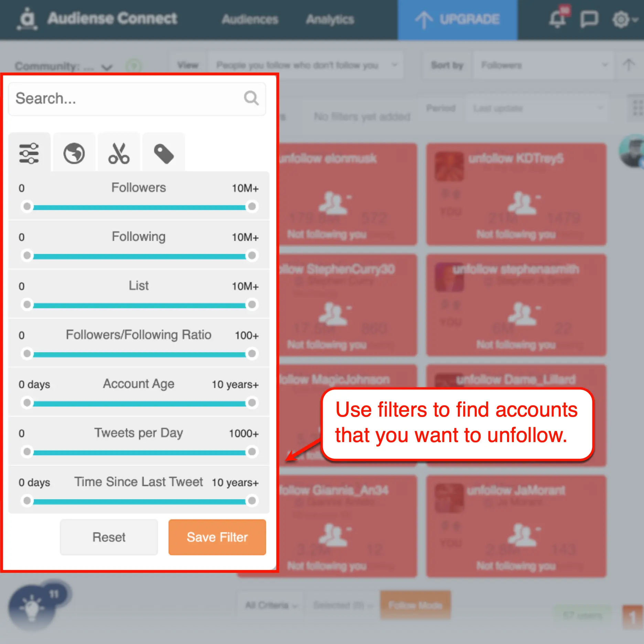This screenshot has height=644, width=644.
Task: Open the chat bubble icon
Action: click(589, 19)
